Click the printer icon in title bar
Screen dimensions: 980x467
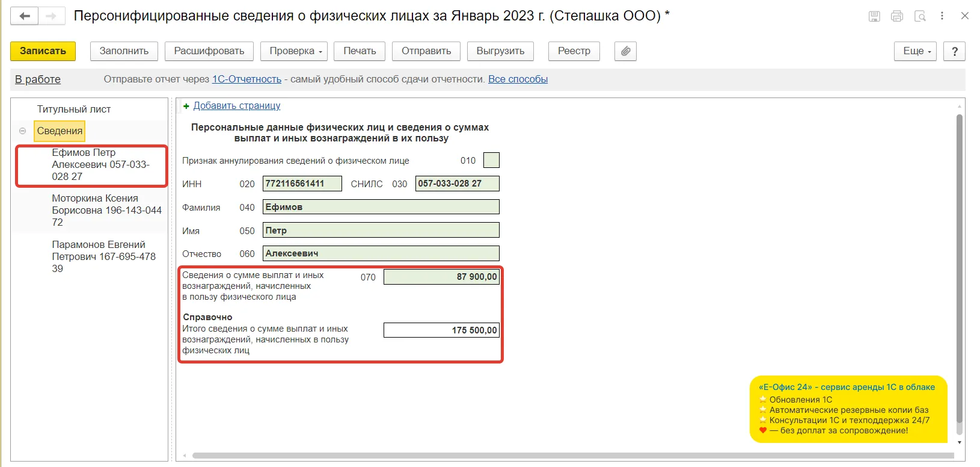pos(897,16)
